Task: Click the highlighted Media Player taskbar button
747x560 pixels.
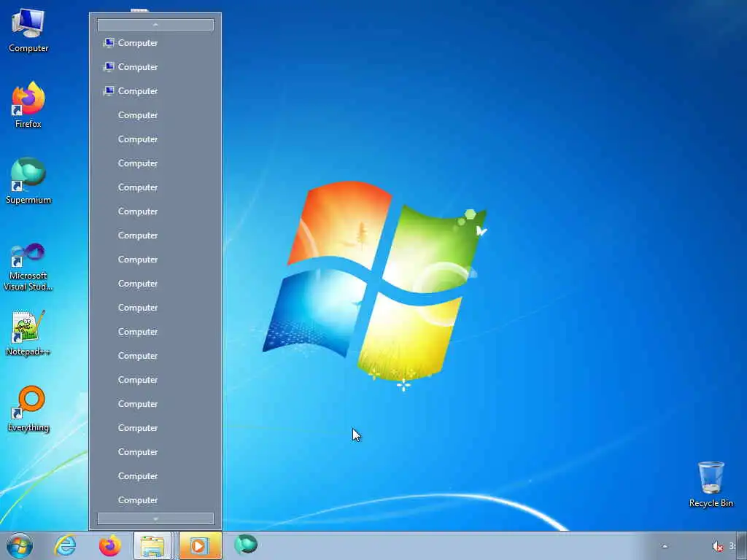Action: (x=200, y=545)
